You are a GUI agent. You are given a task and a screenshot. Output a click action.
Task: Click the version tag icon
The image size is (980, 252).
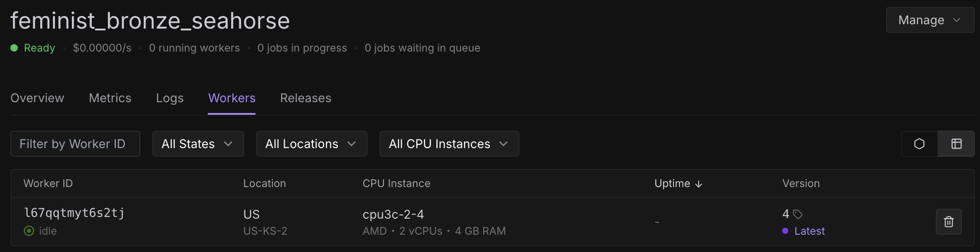(798, 214)
